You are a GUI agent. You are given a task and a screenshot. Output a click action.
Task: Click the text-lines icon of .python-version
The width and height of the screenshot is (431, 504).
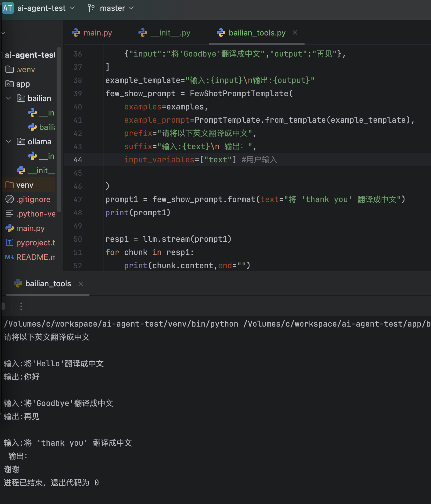coord(10,214)
